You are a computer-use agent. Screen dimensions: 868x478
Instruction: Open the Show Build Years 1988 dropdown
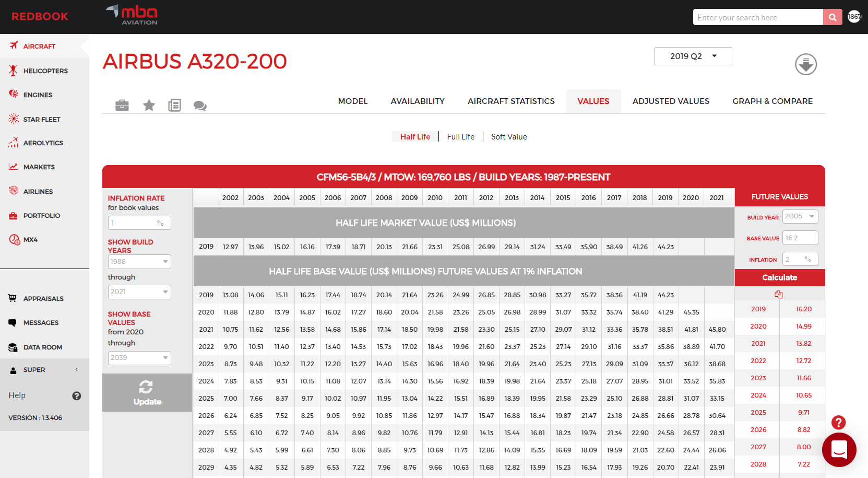click(x=139, y=261)
